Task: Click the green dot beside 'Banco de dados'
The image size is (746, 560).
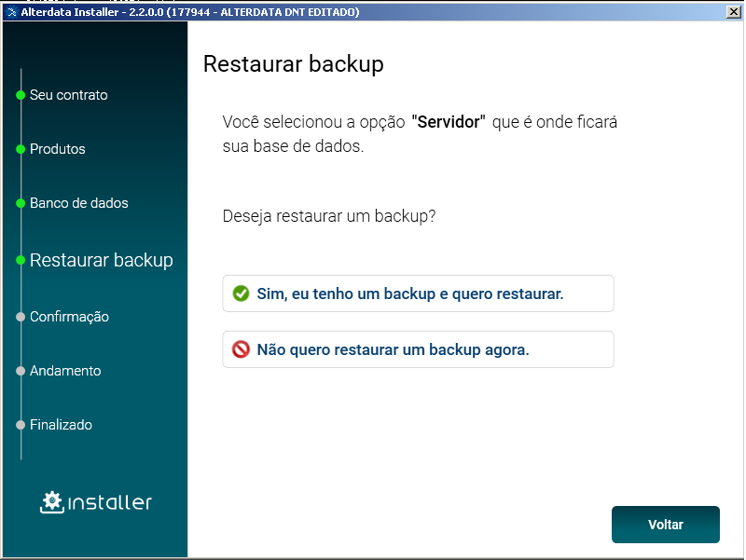Action: [x=21, y=203]
